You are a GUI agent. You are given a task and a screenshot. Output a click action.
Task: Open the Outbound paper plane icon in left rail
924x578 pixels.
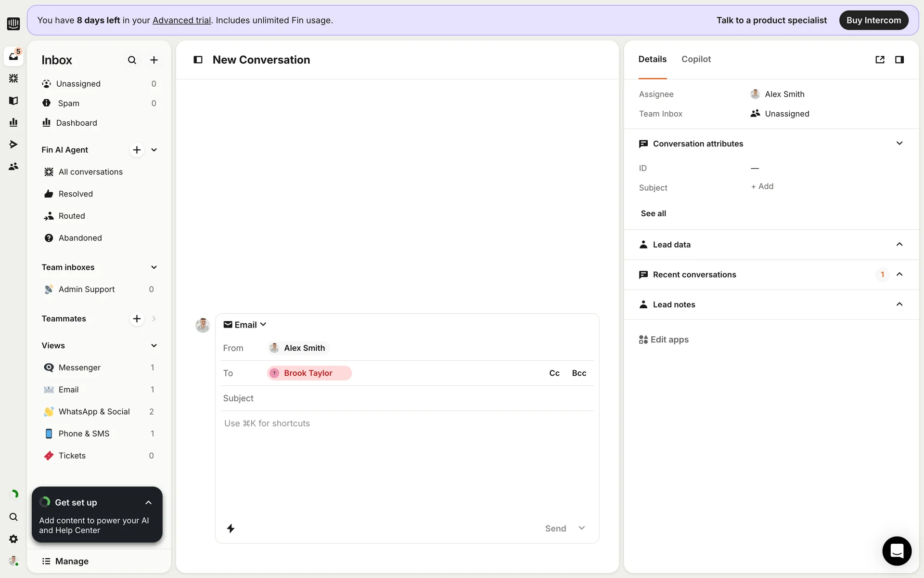click(x=13, y=144)
